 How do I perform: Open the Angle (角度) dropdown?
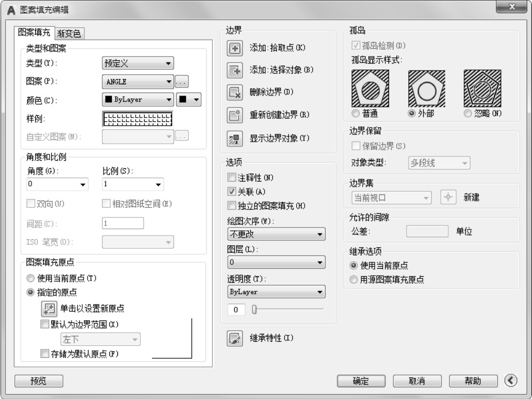pos(57,184)
